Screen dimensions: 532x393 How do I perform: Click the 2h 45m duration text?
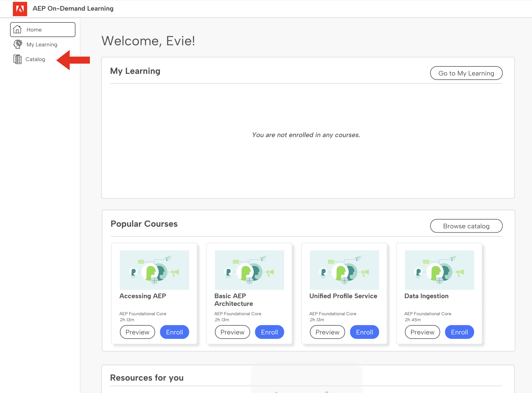tap(413, 320)
